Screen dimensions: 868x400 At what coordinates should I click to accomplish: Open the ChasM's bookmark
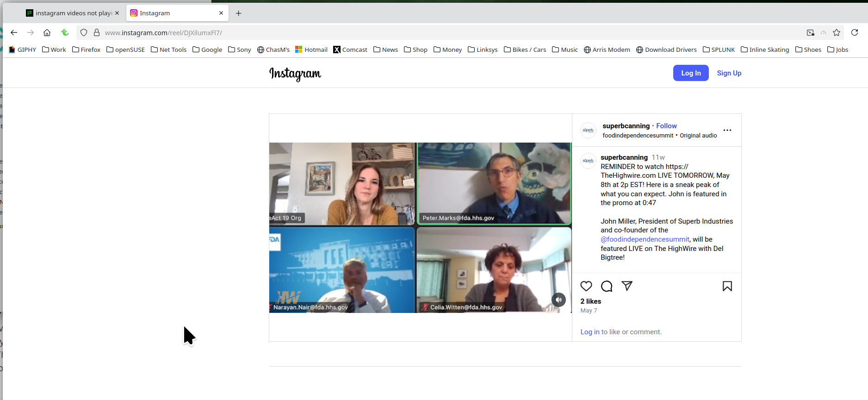pyautogui.click(x=273, y=50)
